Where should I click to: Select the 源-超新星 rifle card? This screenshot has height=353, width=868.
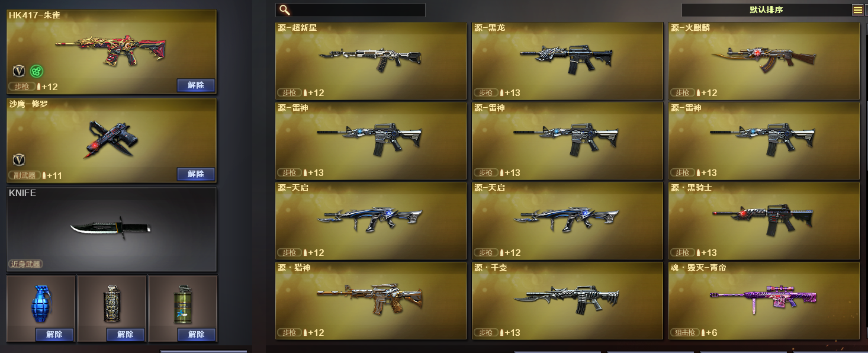371,60
